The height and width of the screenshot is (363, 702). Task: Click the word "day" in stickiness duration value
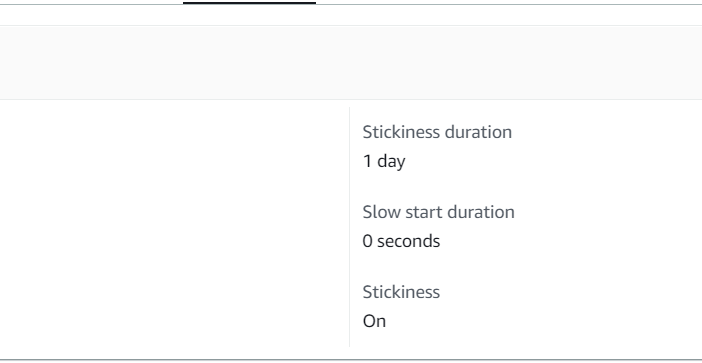coord(391,162)
